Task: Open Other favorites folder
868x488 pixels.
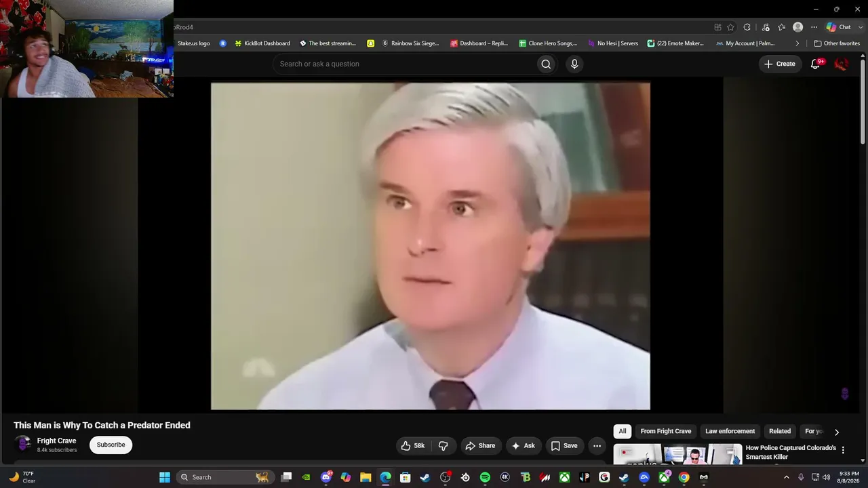Action: [837, 43]
